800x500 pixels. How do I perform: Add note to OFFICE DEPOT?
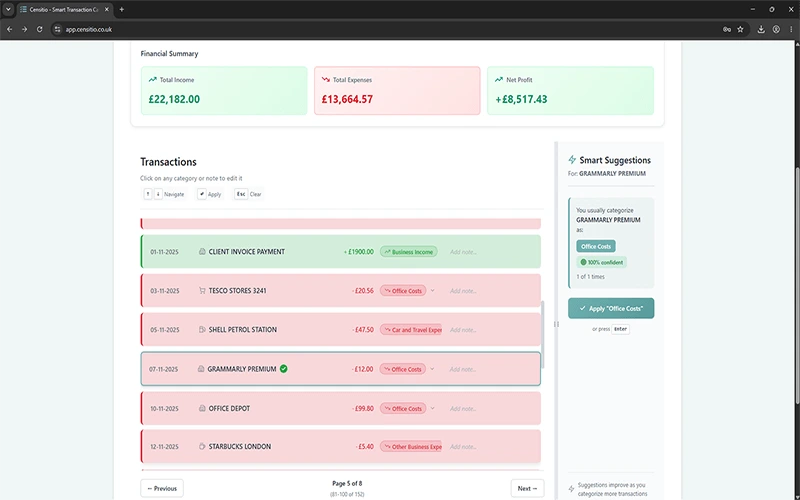(x=463, y=409)
